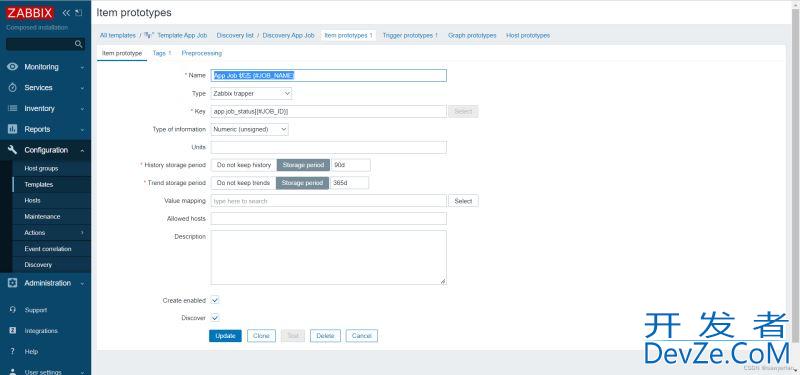Image resolution: width=800 pixels, height=375 pixels.
Task: Click the Services clock icon
Action: pos(13,88)
